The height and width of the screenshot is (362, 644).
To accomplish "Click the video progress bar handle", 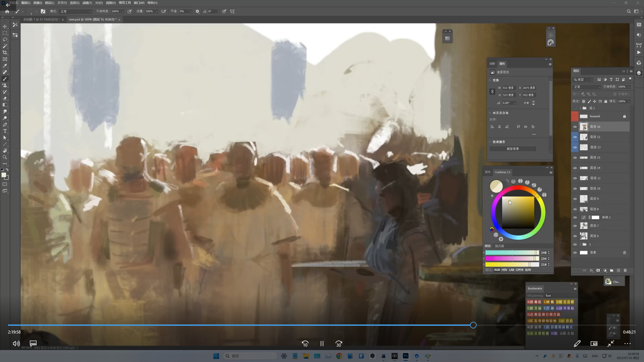I will tap(473, 325).
